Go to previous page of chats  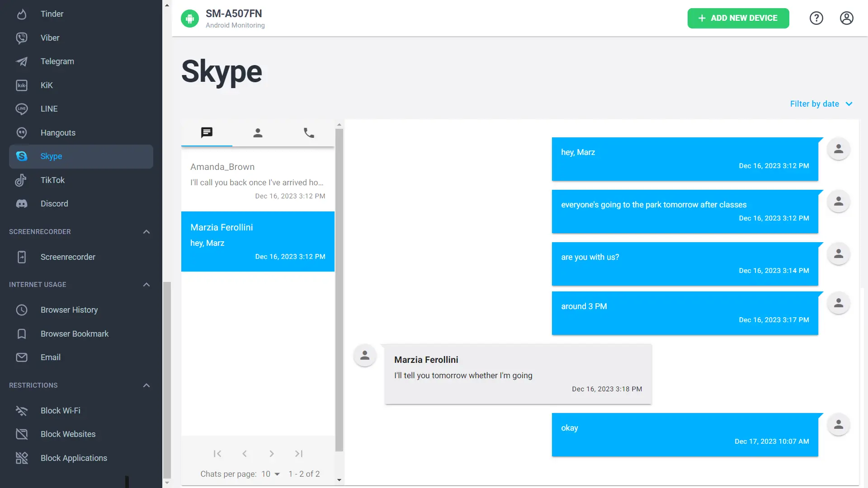(245, 454)
